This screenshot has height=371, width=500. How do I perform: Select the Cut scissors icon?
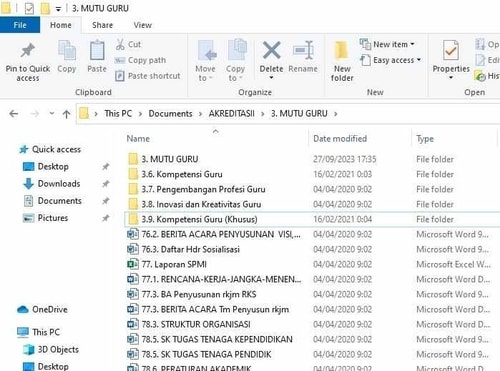click(x=120, y=44)
